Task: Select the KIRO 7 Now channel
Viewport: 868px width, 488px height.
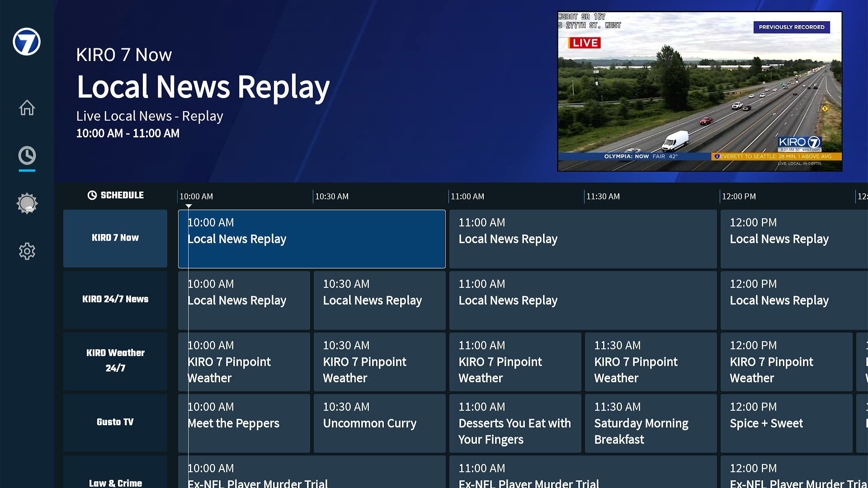Action: (115, 238)
